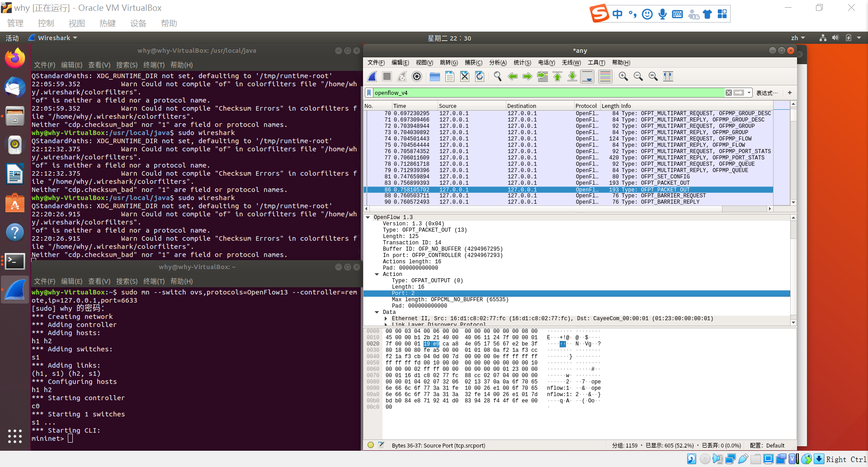Open the display filter history dropdown
Screen dimensions: 868x467
click(x=749, y=93)
